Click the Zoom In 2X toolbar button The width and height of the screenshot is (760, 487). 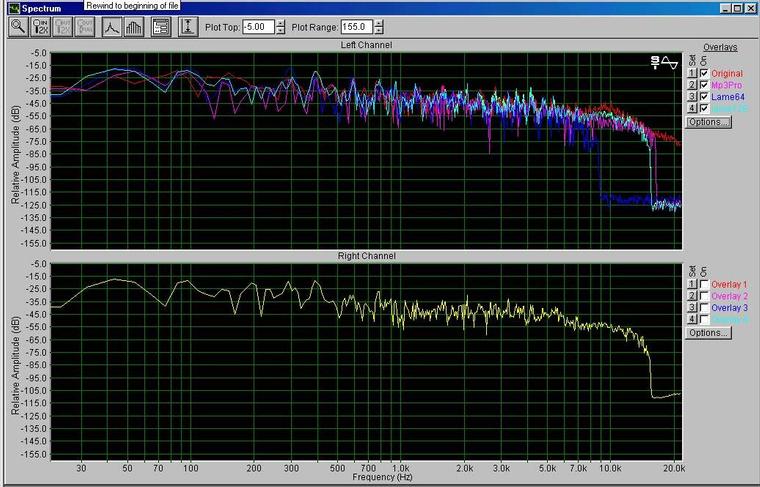point(41,27)
